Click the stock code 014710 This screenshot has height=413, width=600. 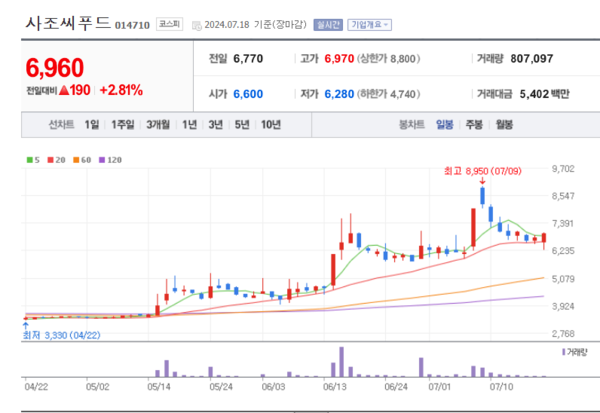pyautogui.click(x=132, y=25)
